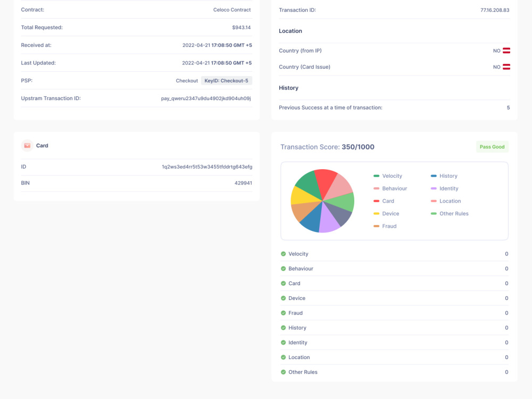
Task: Click green check icon next to Card score row
Action: (x=284, y=284)
